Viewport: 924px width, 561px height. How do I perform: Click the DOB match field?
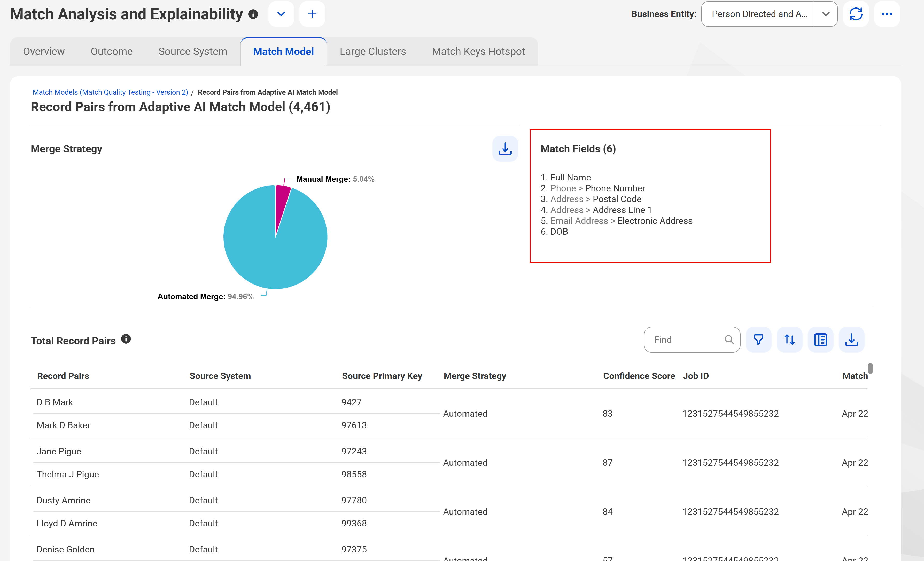[559, 232]
